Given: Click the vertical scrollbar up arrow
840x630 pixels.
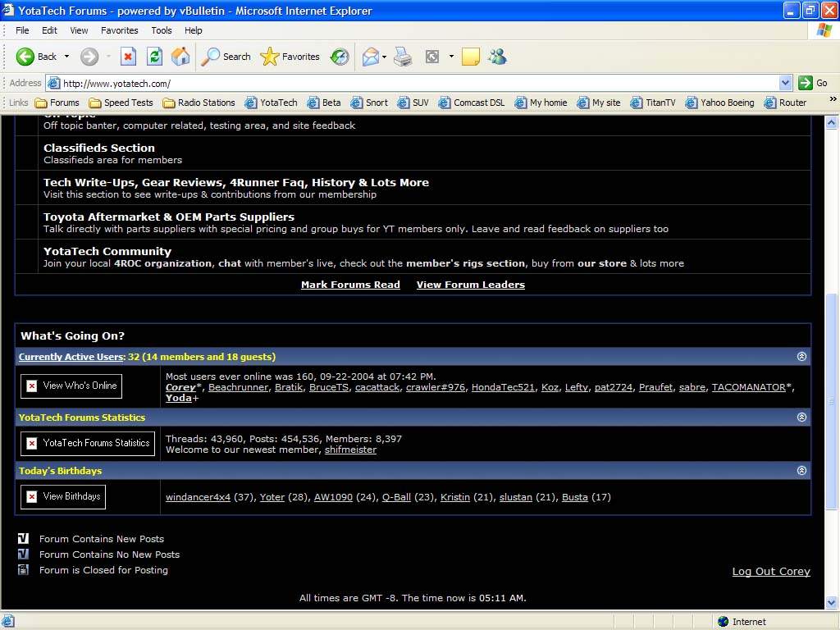Looking at the screenshot, I should (832, 123).
